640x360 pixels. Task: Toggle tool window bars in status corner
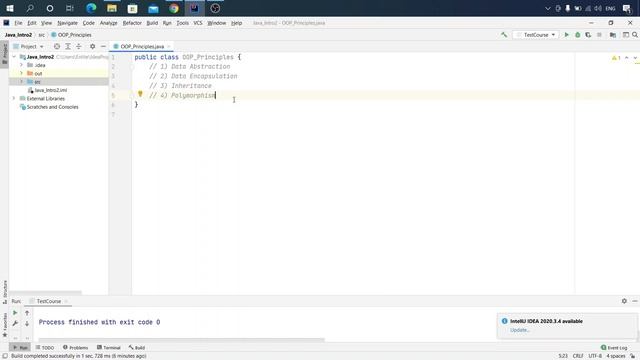5,356
